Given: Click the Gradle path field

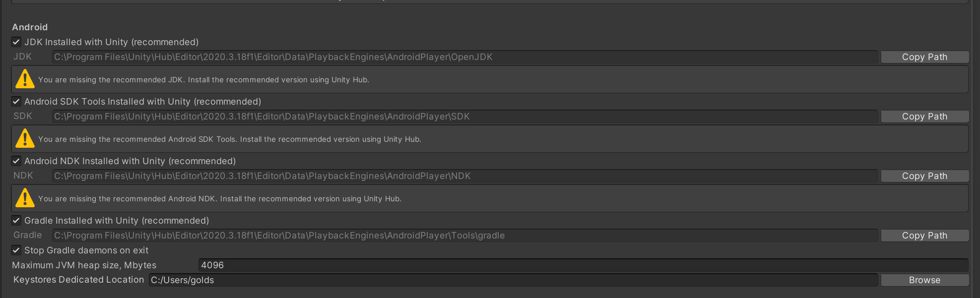Looking at the screenshot, I should (x=465, y=236).
